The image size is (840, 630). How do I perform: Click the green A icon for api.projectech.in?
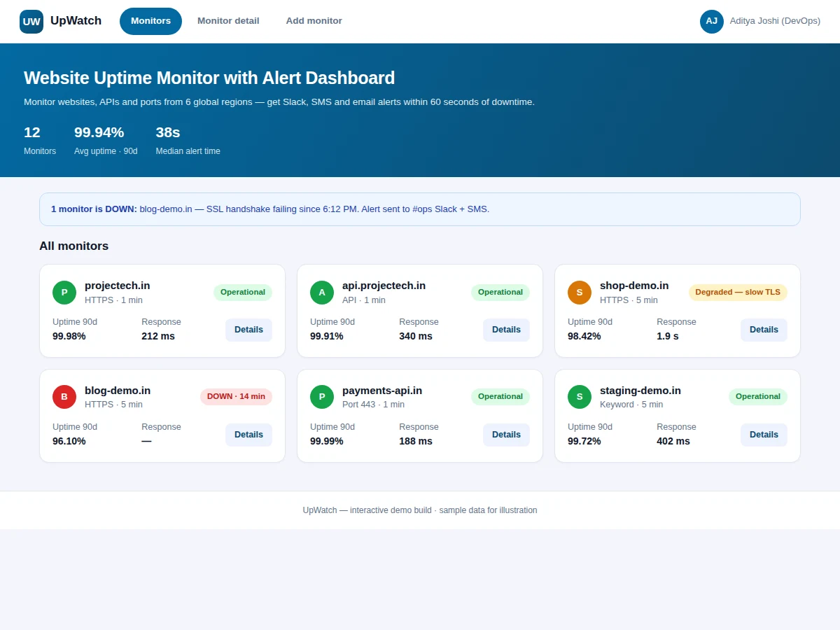point(322,293)
